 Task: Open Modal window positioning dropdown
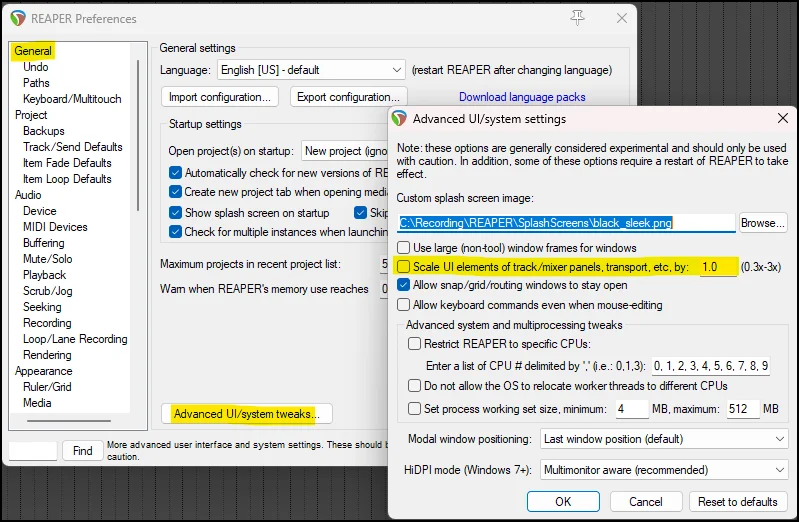664,439
